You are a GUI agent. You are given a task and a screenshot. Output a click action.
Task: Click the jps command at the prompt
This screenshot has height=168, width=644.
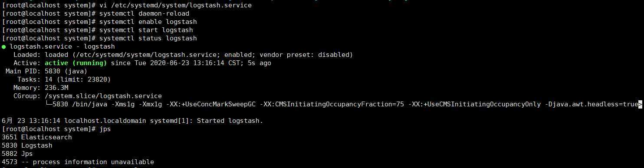105,129
